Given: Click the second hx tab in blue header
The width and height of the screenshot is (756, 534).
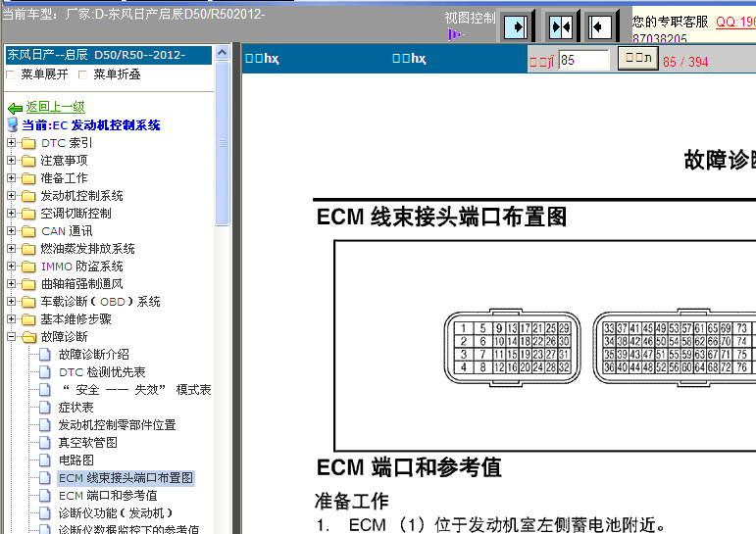Looking at the screenshot, I should (409, 59).
